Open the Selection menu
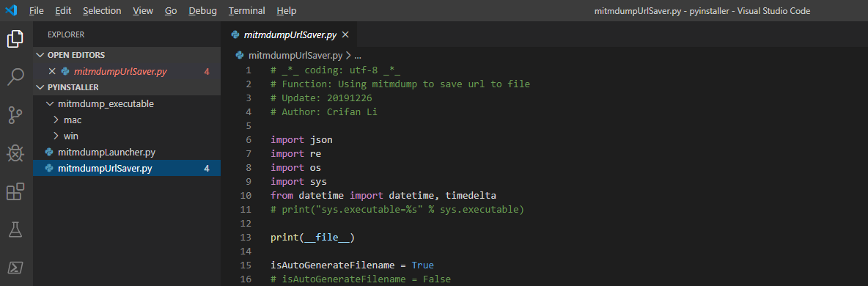 click(x=102, y=10)
